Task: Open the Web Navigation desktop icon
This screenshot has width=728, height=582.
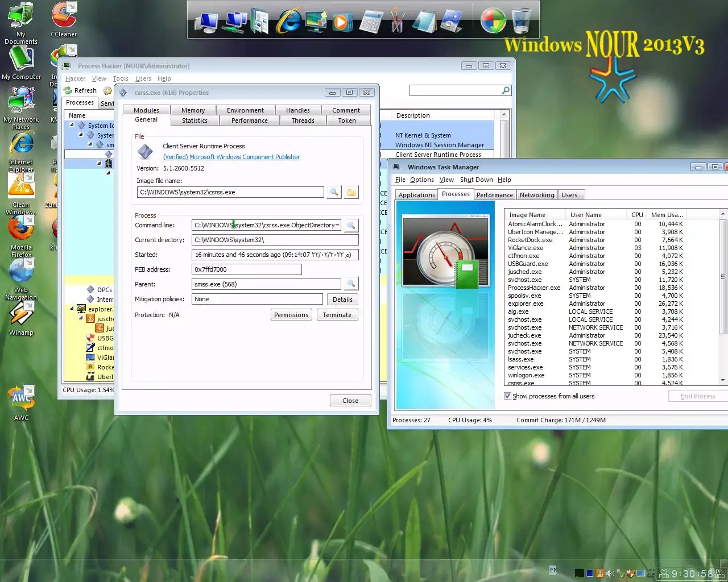Action: point(21,279)
